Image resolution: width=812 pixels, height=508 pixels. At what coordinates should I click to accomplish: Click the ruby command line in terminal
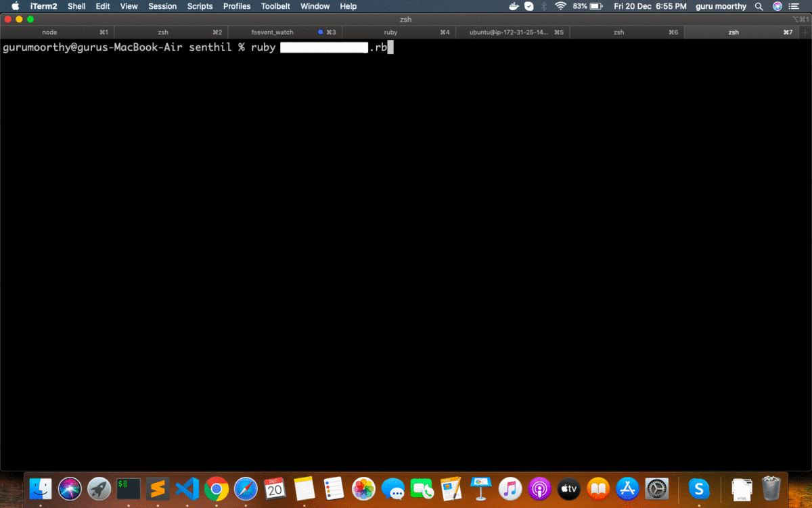click(x=197, y=47)
